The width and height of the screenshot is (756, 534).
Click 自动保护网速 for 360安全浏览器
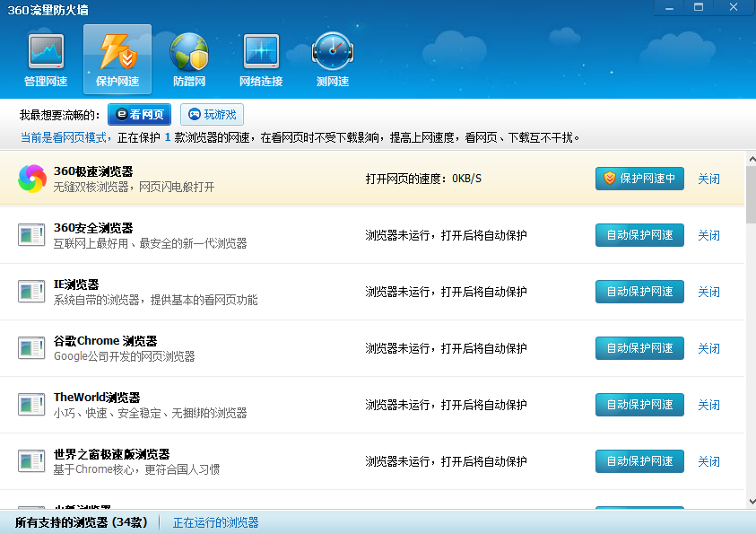click(639, 235)
